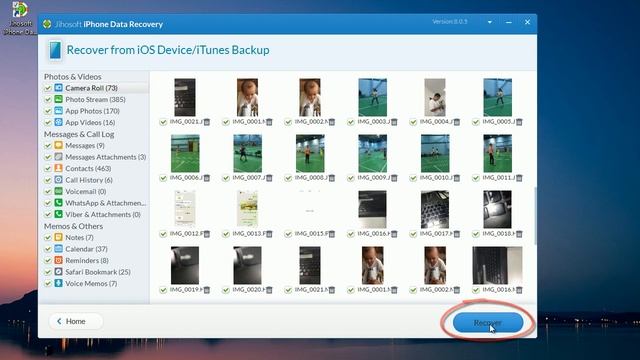Click the Contacts icon in the sidebar
This screenshot has height=360, width=640.
(58, 168)
